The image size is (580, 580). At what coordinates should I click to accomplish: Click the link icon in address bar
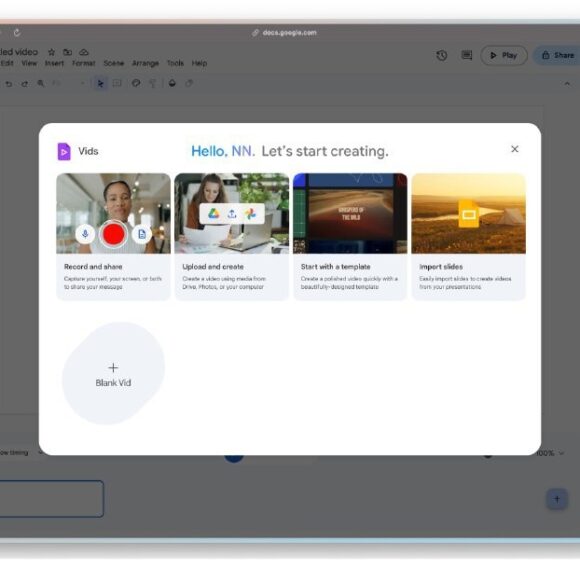pos(255,33)
